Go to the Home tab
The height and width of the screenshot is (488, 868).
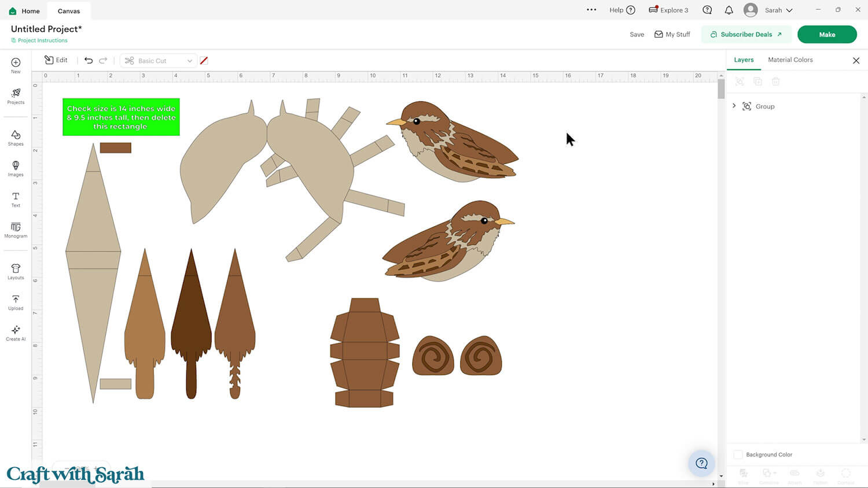click(24, 11)
